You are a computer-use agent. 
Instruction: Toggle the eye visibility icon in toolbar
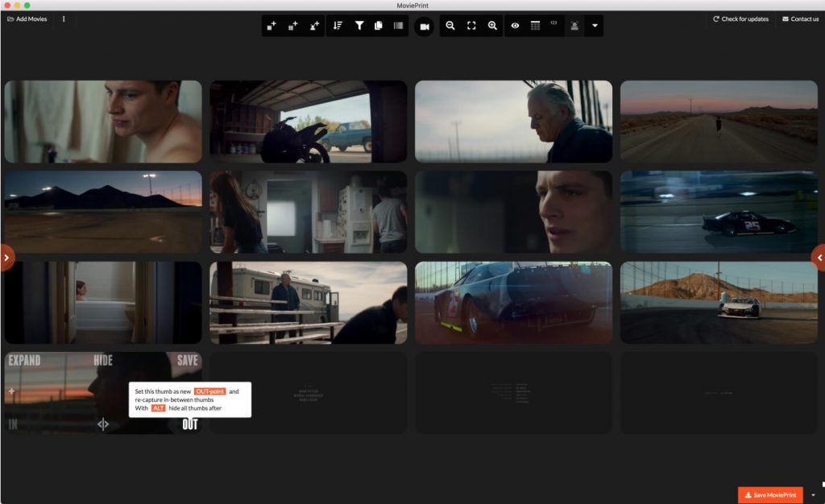click(515, 26)
